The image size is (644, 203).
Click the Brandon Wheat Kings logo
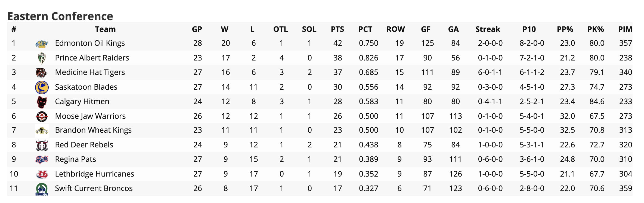click(42, 131)
